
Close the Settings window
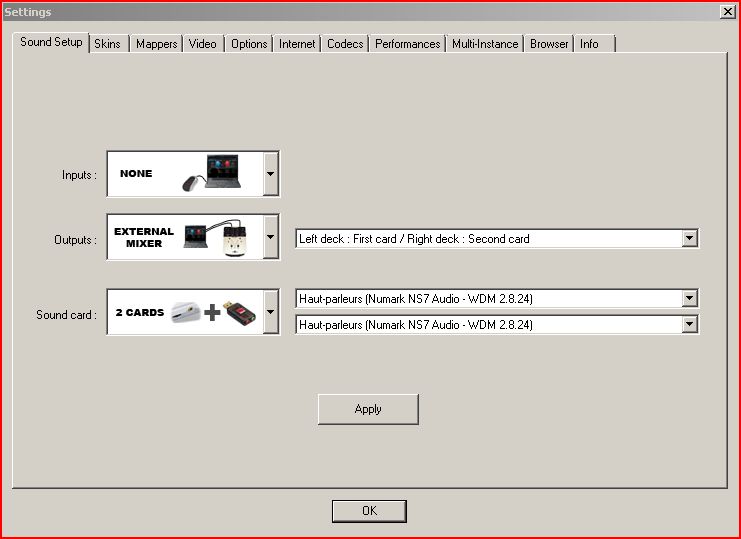(727, 11)
